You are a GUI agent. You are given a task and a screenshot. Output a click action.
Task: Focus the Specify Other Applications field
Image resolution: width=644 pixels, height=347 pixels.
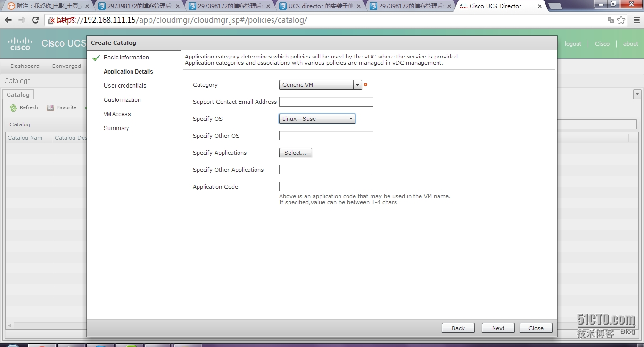pyautogui.click(x=326, y=170)
